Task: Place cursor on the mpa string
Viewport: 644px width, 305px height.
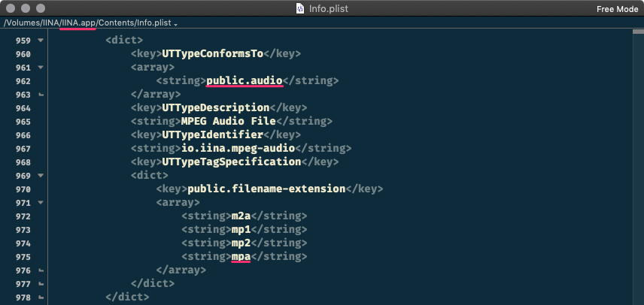Action: (241, 256)
